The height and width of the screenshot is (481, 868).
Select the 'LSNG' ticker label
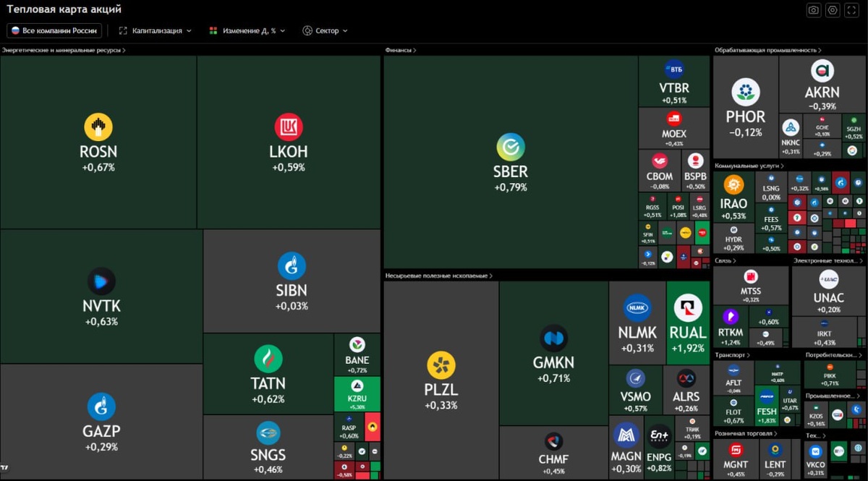[x=771, y=189]
